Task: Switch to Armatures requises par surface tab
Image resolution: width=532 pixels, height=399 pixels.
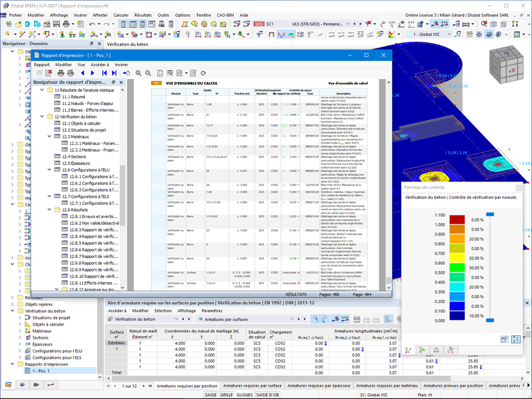Action: coord(252,386)
